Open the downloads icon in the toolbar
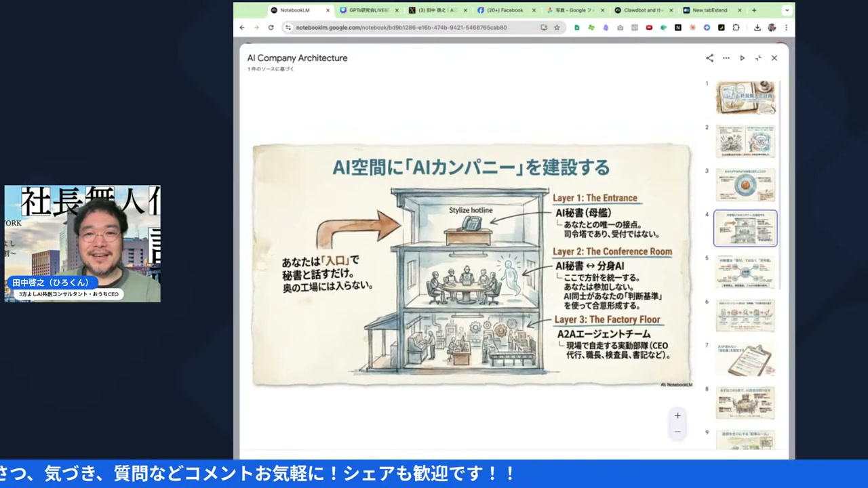 tap(757, 27)
